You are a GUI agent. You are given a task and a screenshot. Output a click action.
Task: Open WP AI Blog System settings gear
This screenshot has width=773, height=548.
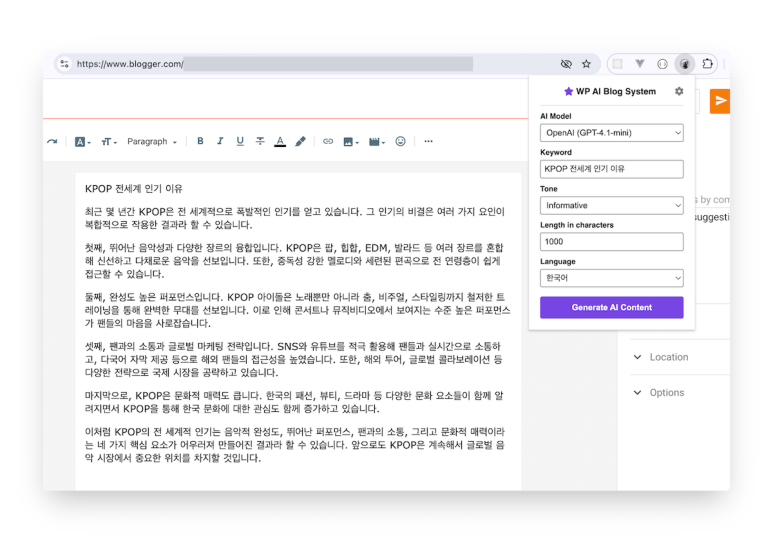[679, 91]
